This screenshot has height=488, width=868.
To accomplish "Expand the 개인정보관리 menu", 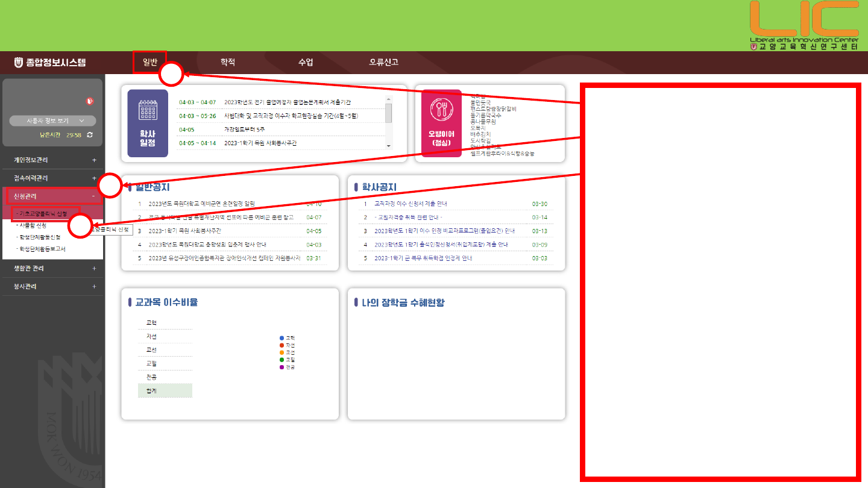I will click(94, 160).
